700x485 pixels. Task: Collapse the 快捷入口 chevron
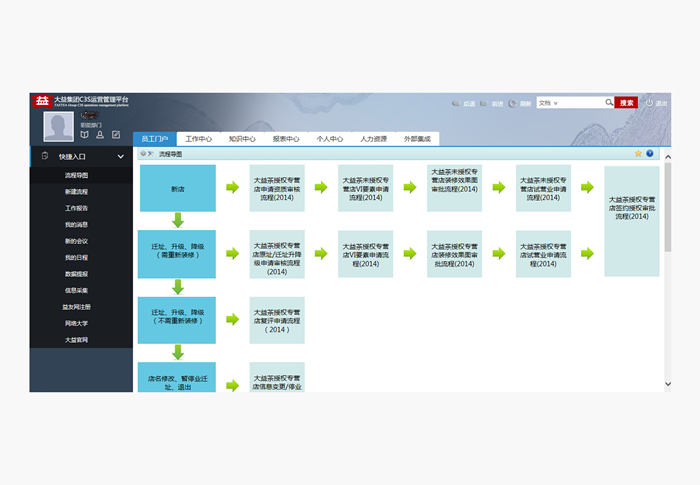pos(121,157)
